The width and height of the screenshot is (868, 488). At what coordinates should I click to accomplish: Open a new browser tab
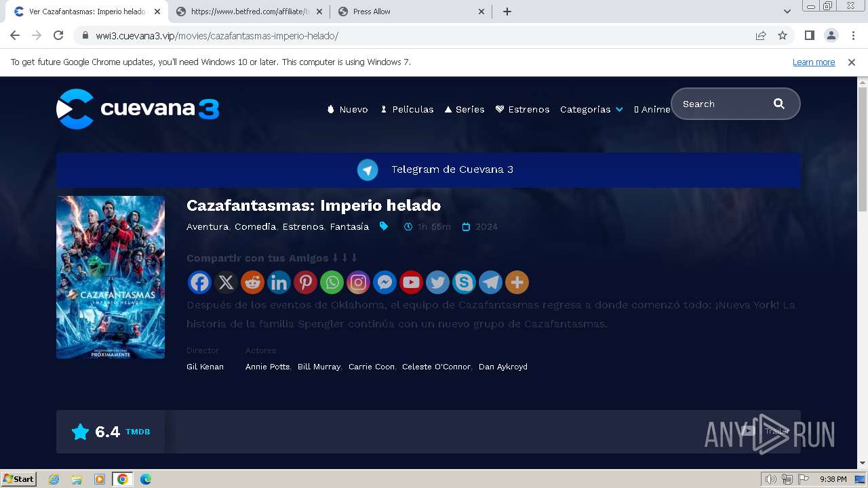tap(507, 12)
